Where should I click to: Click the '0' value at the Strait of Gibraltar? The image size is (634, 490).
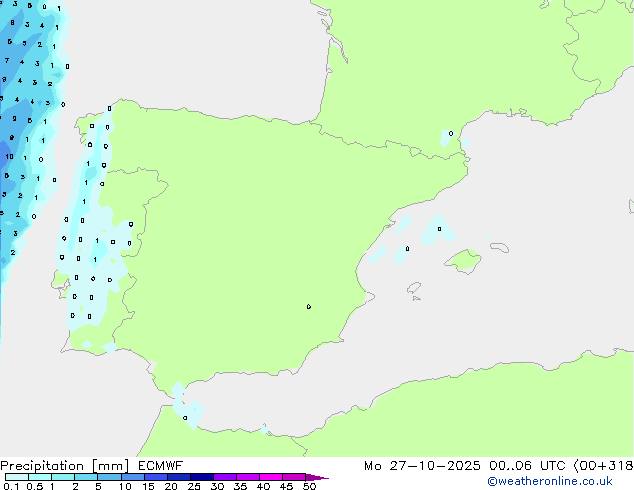tap(185, 418)
